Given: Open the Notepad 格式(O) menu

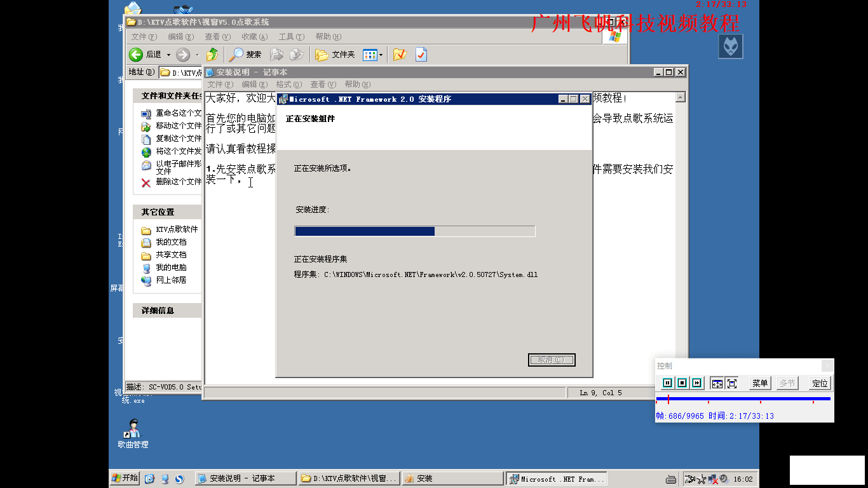Looking at the screenshot, I should click(288, 84).
